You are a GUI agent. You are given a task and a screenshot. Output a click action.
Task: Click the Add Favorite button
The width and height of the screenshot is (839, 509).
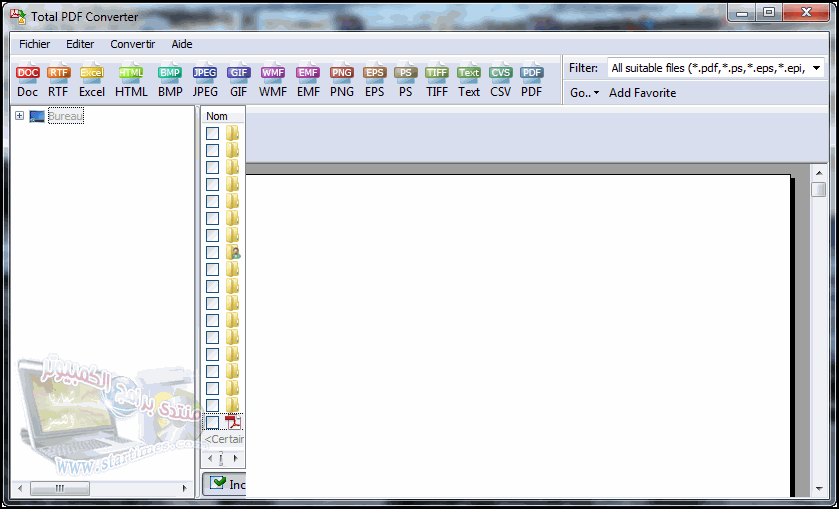point(642,93)
